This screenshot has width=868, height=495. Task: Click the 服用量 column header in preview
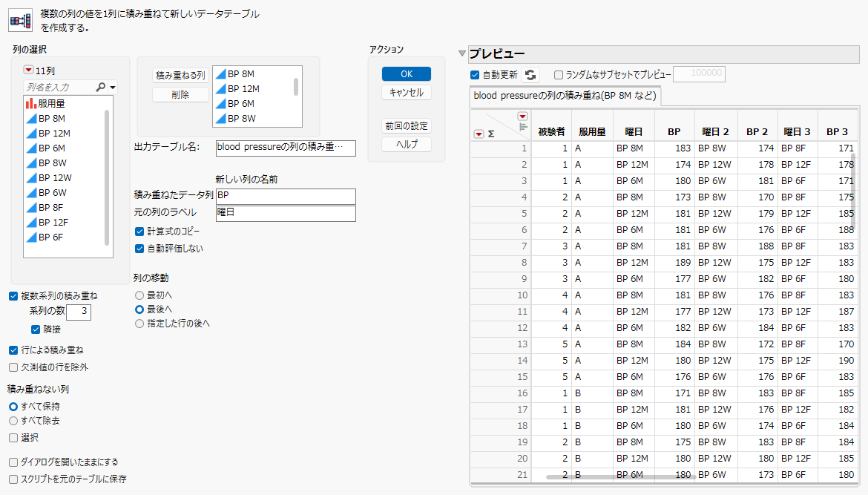point(592,132)
